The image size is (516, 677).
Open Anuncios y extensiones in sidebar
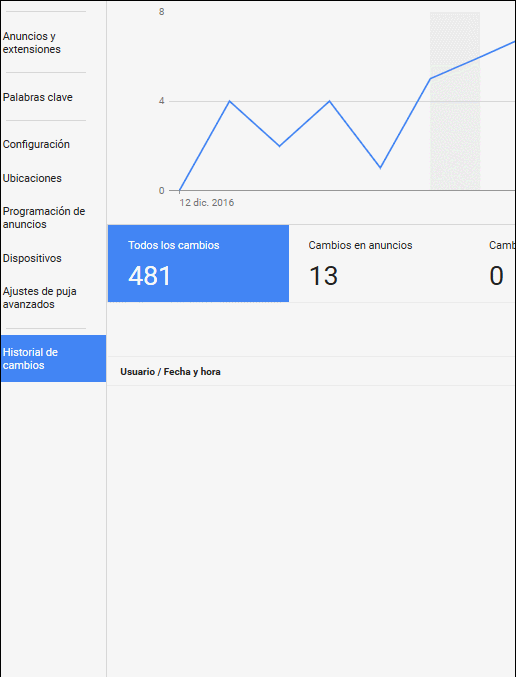tap(32, 43)
